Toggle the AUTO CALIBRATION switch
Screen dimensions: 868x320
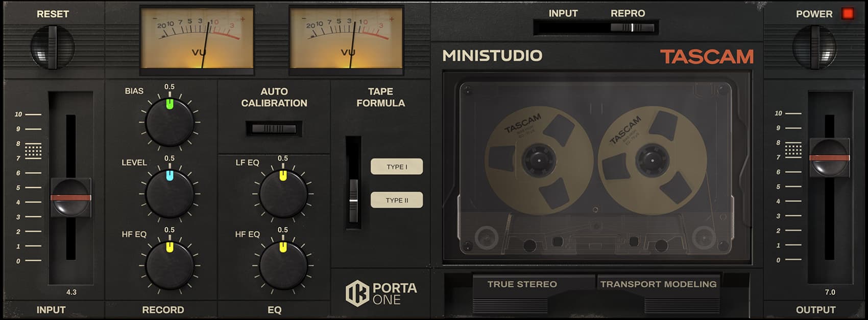coord(274,129)
